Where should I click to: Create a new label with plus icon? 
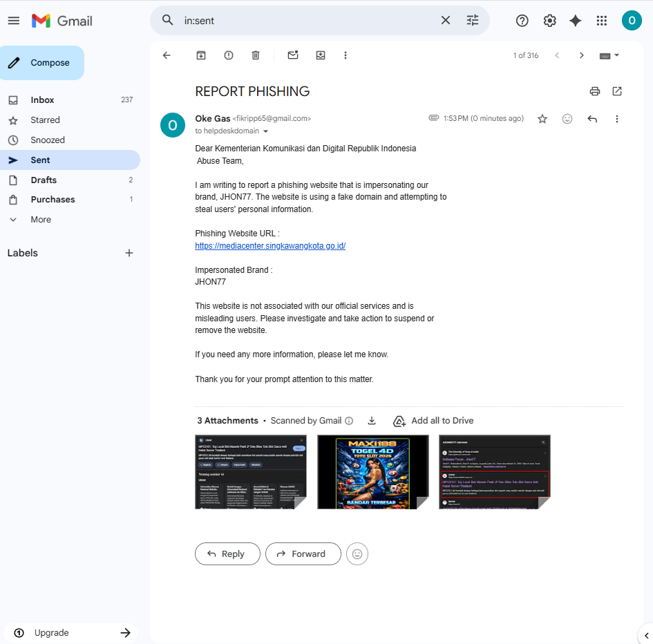tap(129, 253)
